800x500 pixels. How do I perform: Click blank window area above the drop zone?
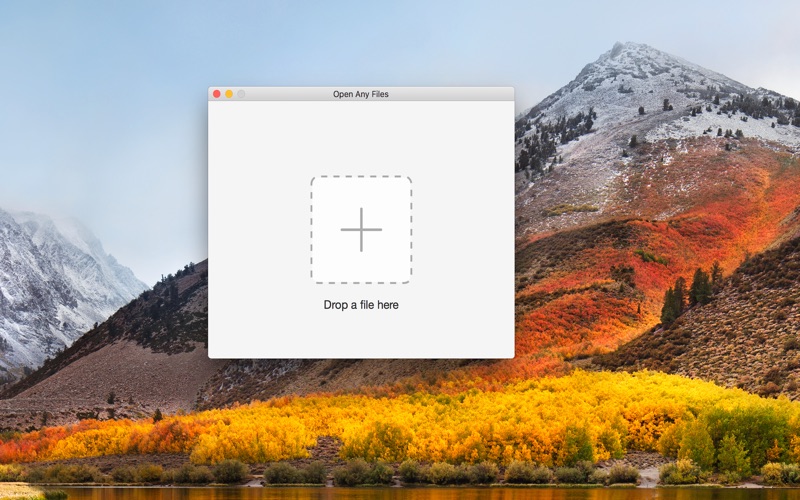click(x=361, y=138)
